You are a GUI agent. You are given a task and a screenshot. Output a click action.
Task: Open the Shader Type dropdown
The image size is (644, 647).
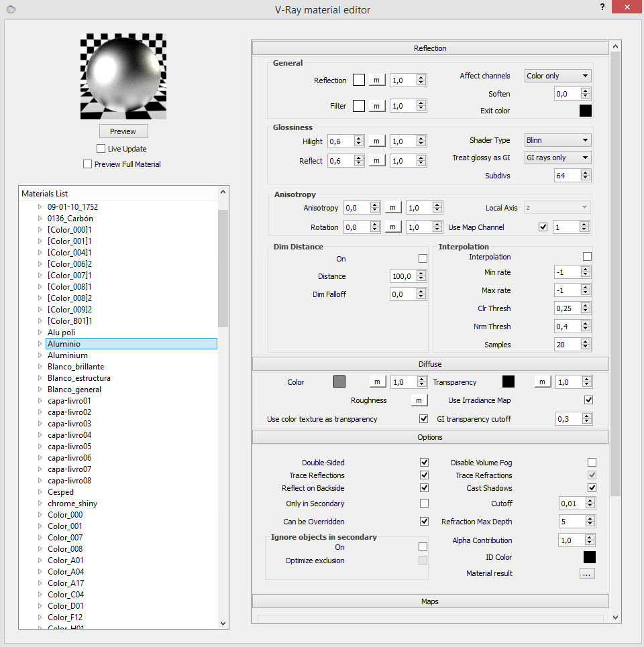[557, 140]
